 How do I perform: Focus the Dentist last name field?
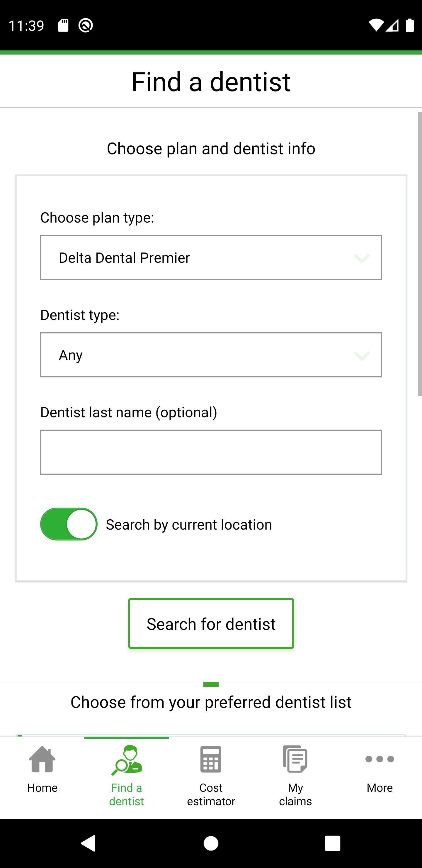[x=211, y=452]
